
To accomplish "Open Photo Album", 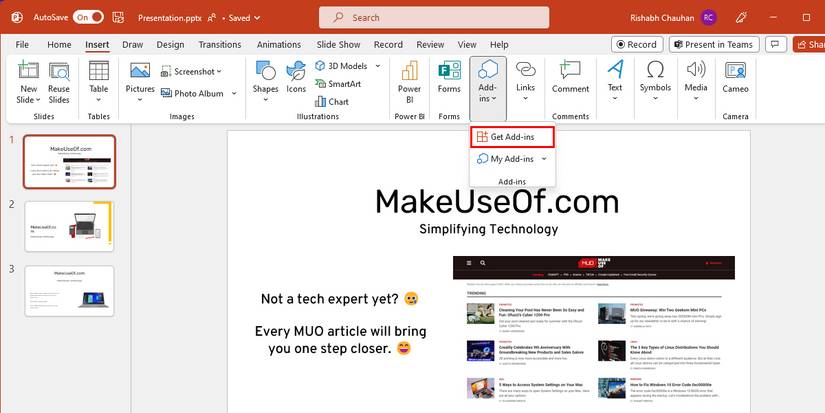I will pyautogui.click(x=193, y=93).
